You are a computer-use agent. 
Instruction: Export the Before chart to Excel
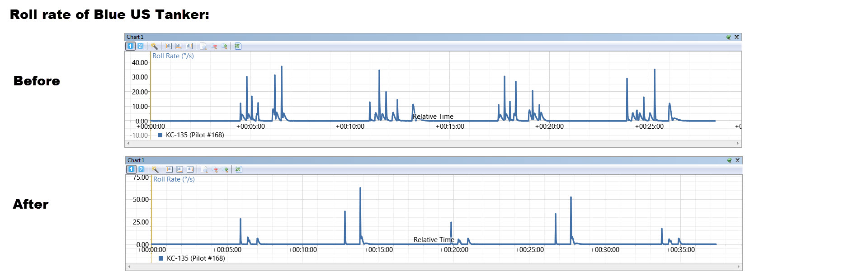(x=238, y=46)
